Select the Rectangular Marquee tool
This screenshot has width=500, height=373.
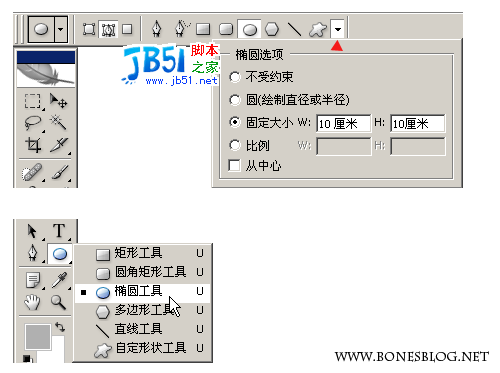pos(33,101)
